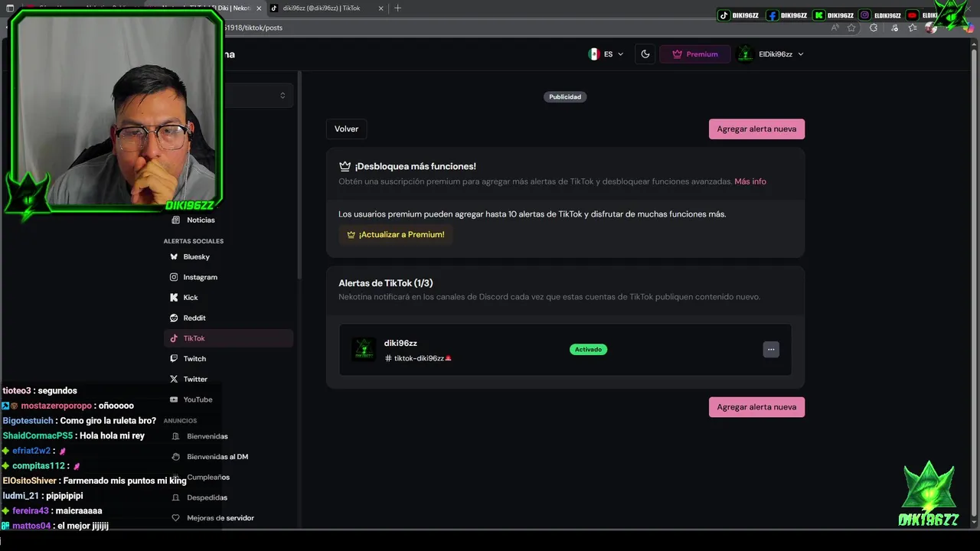980x551 pixels.
Task: Click the YouTube icon in sidebar
Action: pos(174,399)
